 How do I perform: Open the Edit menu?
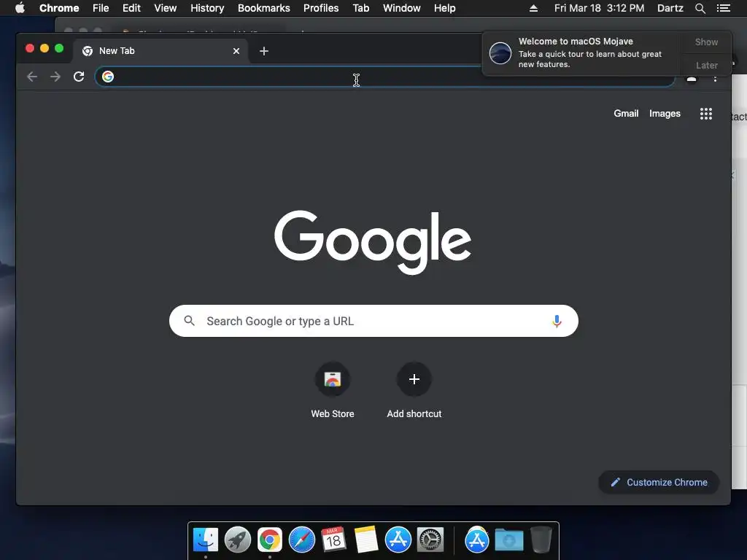click(x=131, y=8)
